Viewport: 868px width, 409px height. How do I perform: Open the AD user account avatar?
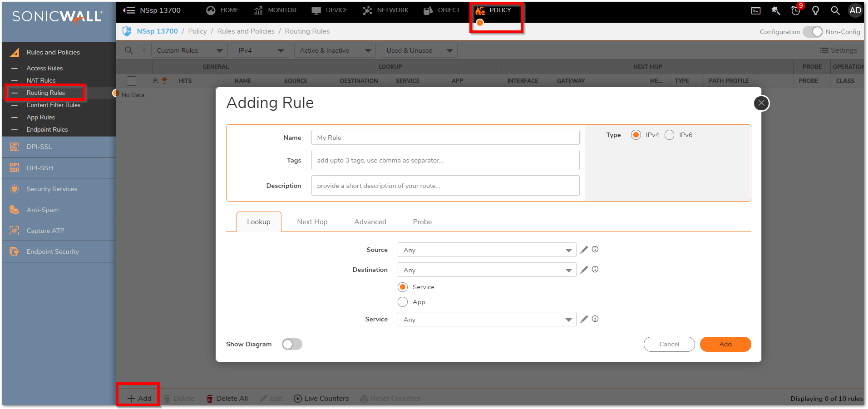coord(855,10)
